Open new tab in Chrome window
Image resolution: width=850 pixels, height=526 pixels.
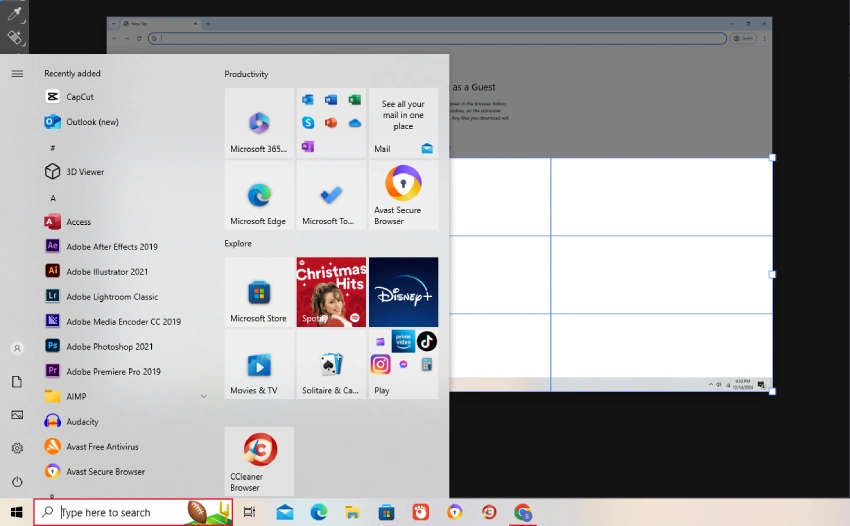click(x=208, y=24)
